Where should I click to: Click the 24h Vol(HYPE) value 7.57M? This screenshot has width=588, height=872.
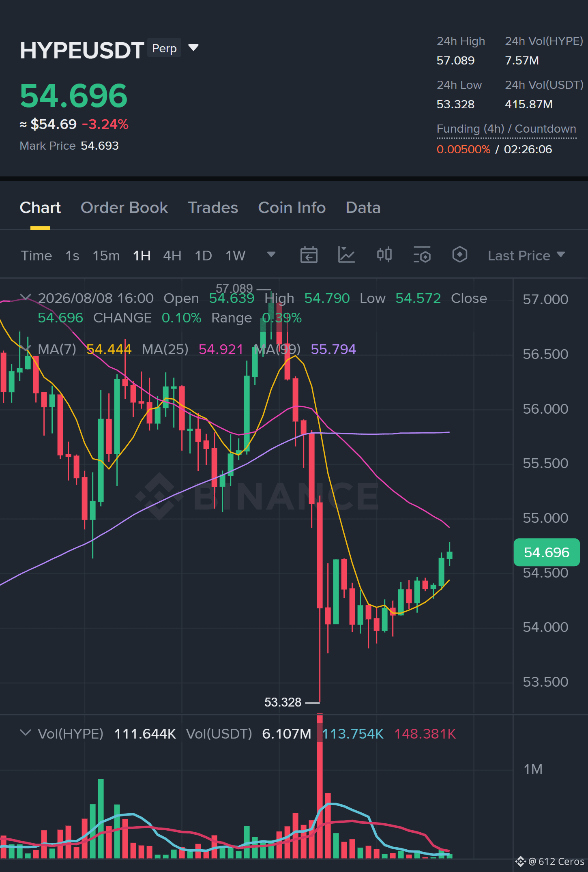[522, 60]
